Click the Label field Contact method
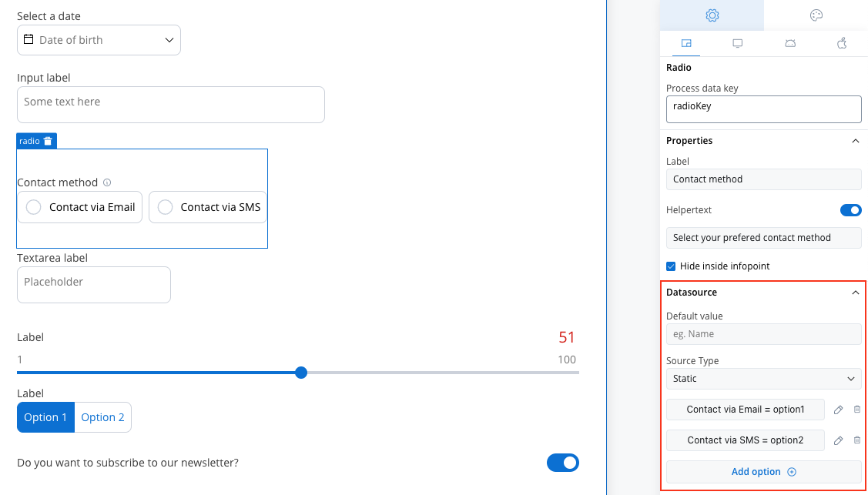The height and width of the screenshot is (495, 868). 764,179
